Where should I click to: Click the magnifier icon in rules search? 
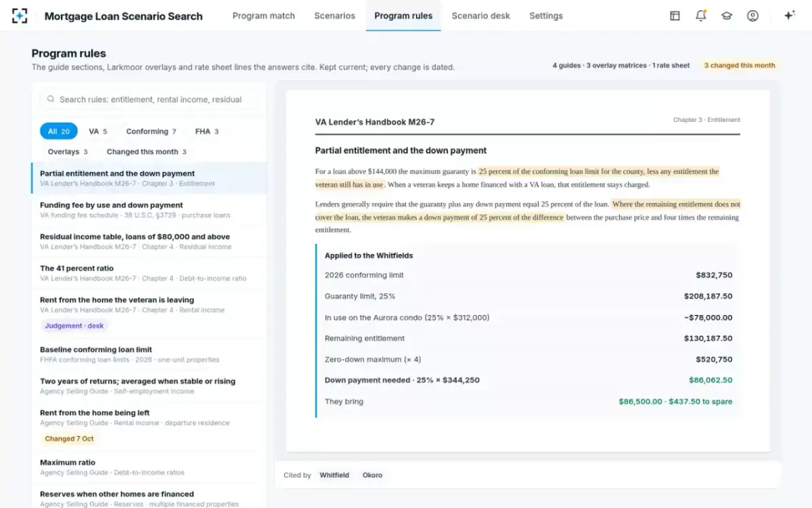pos(51,100)
